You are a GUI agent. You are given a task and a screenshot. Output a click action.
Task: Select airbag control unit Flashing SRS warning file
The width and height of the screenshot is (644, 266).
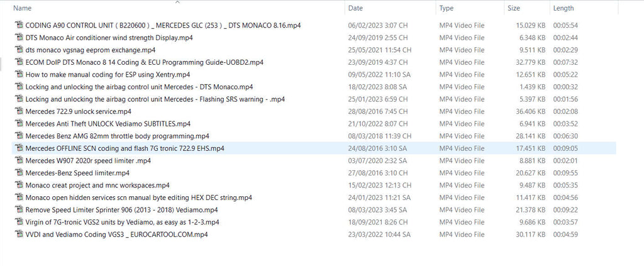coord(155,99)
